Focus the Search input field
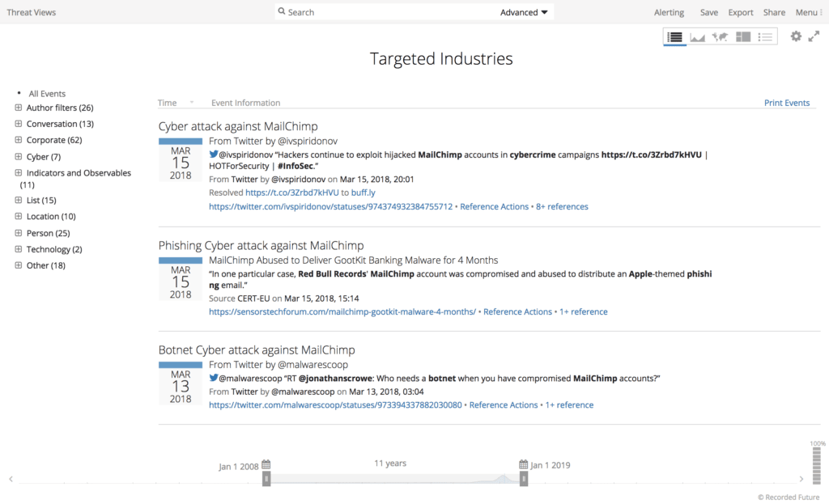Viewport: 829px width, 504px height. point(391,12)
